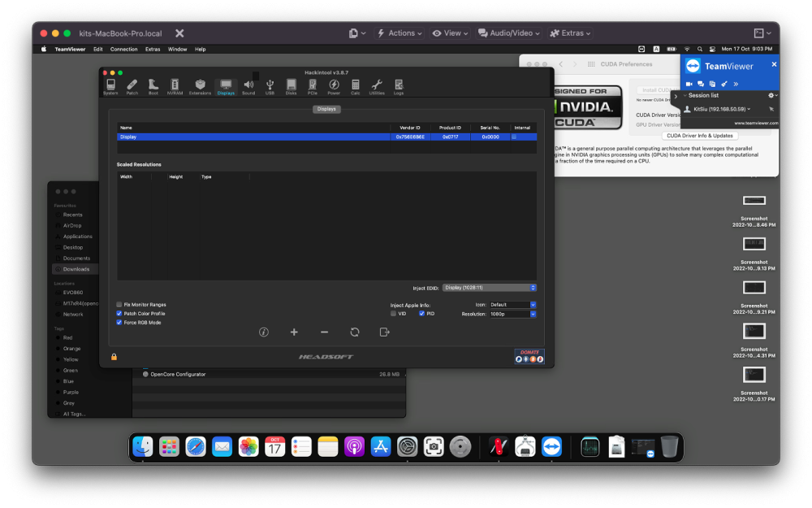Click the TeamViewer whiteboard brush icon
Viewport: 812px width, 508px height.
724,84
